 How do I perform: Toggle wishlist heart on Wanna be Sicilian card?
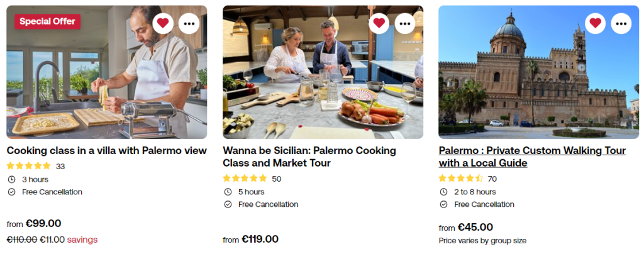(379, 23)
